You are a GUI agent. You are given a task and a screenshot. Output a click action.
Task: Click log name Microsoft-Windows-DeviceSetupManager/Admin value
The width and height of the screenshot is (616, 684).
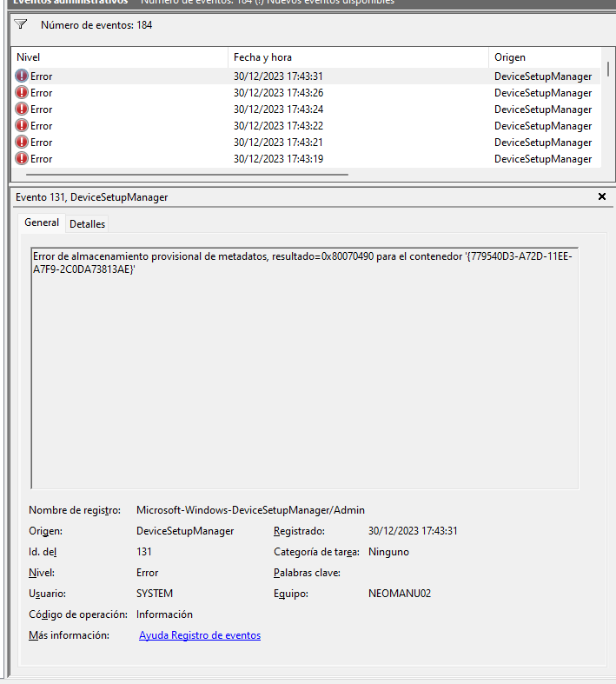250,510
